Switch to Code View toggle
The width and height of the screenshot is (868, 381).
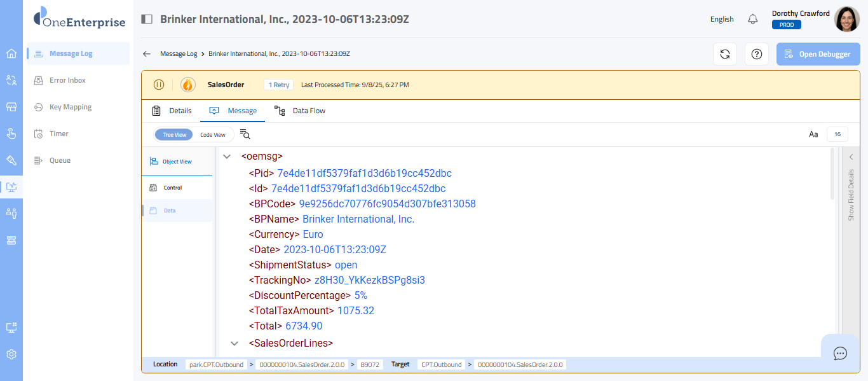click(213, 135)
